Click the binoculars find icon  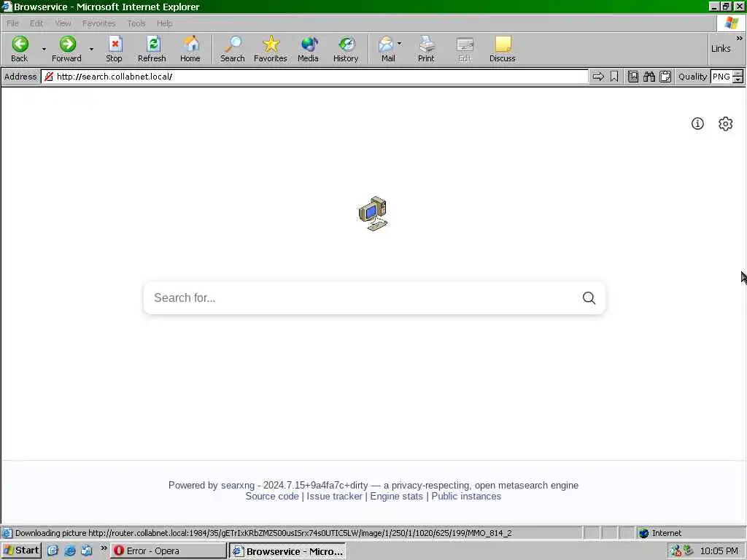pos(649,77)
